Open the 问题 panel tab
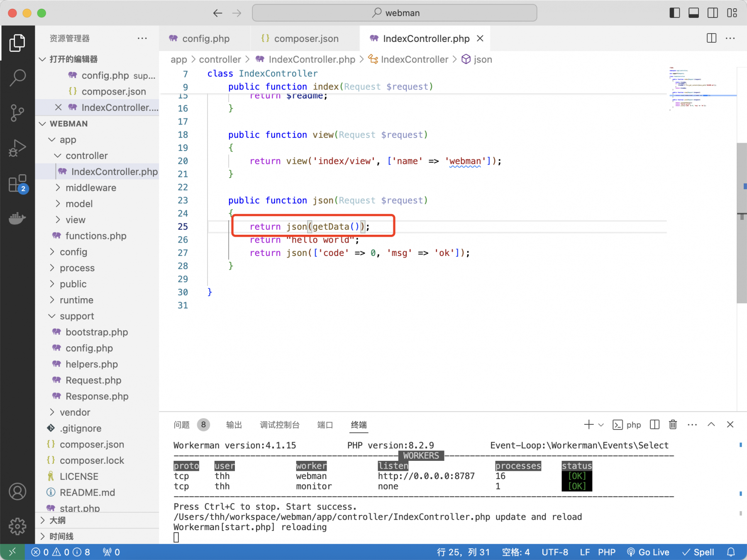747x560 pixels. pos(181,425)
